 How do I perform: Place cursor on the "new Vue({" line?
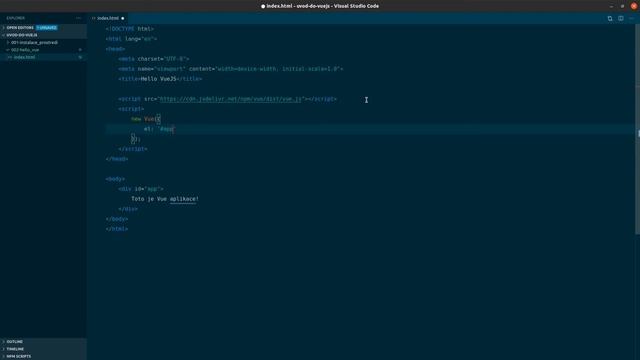[x=146, y=119]
